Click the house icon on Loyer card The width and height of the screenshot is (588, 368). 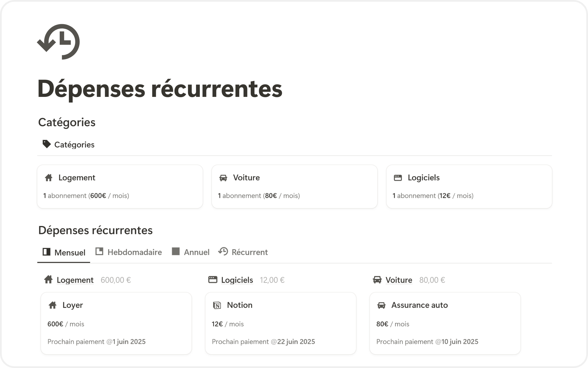pyautogui.click(x=53, y=305)
